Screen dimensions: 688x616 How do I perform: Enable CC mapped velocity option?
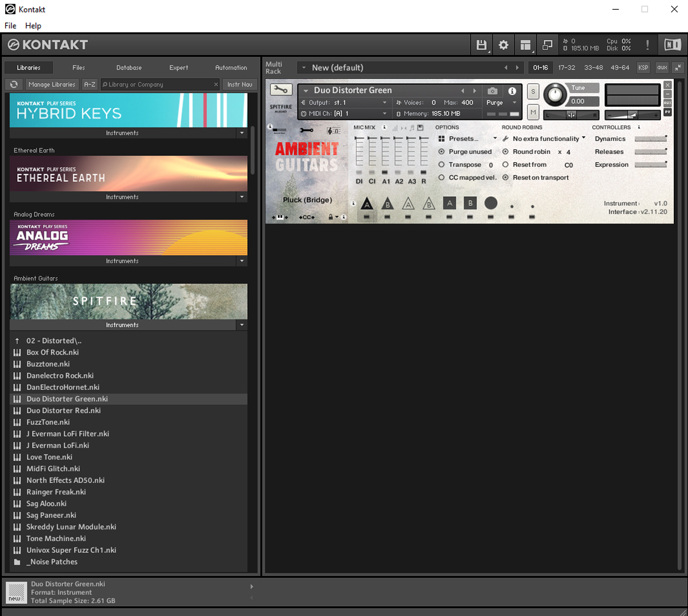click(x=441, y=178)
